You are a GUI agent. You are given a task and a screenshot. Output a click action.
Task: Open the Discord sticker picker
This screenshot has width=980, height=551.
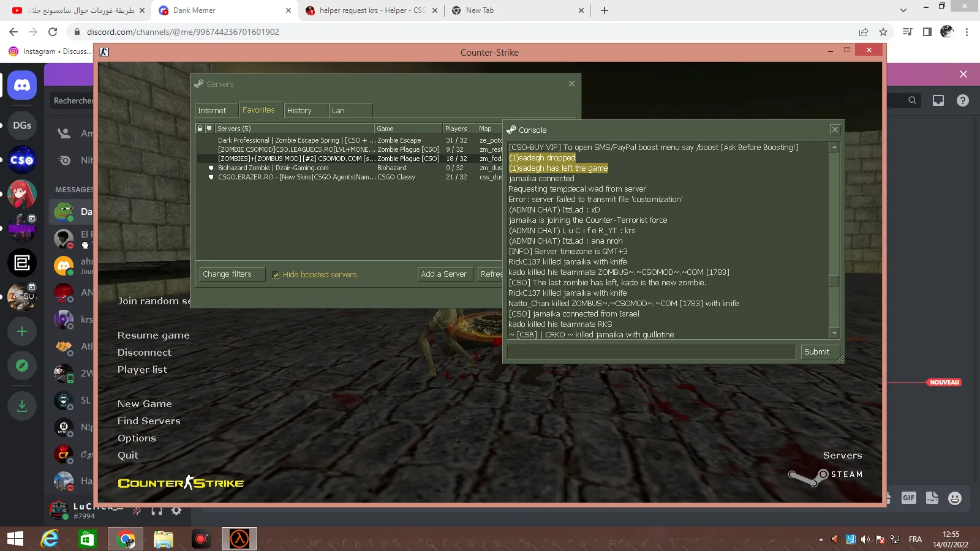[932, 498]
